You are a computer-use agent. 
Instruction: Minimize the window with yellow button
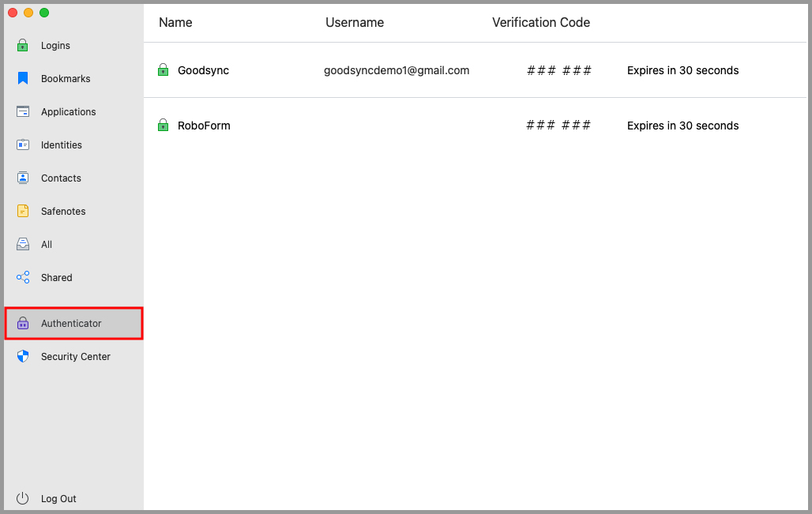click(x=28, y=13)
